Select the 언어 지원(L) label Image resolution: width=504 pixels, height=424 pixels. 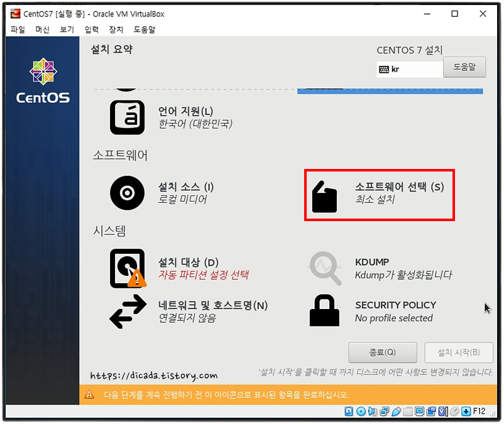pyautogui.click(x=186, y=111)
